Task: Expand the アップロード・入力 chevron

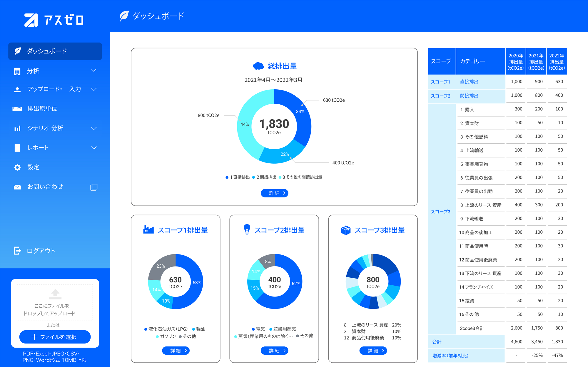Action: click(94, 89)
